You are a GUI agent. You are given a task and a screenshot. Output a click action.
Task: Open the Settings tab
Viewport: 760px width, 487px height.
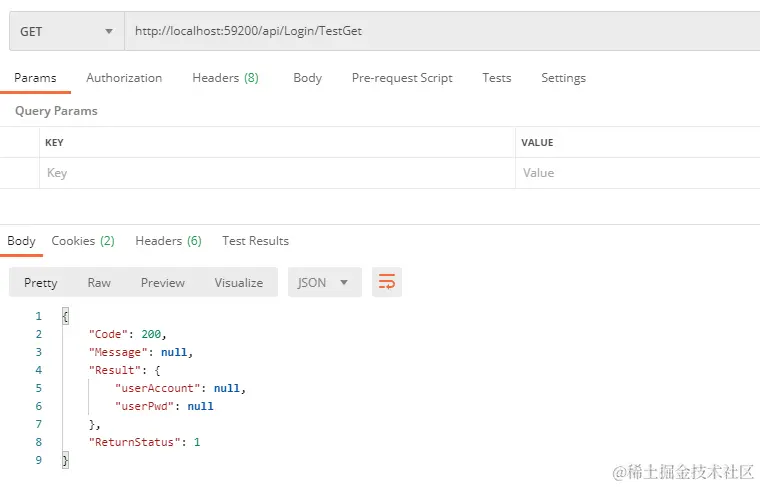(563, 78)
